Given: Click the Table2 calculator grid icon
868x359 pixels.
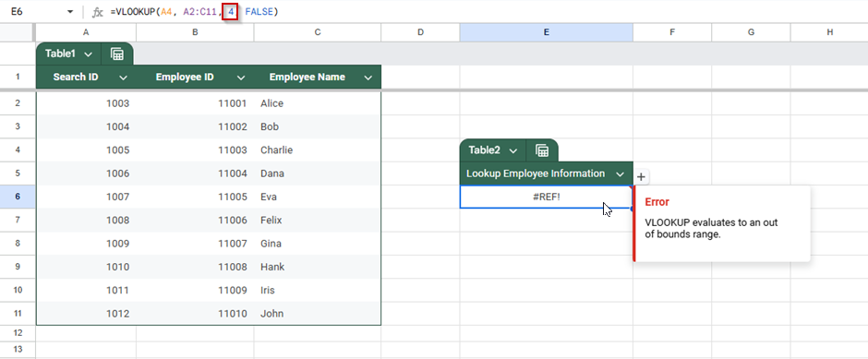Looking at the screenshot, I should click(x=542, y=150).
